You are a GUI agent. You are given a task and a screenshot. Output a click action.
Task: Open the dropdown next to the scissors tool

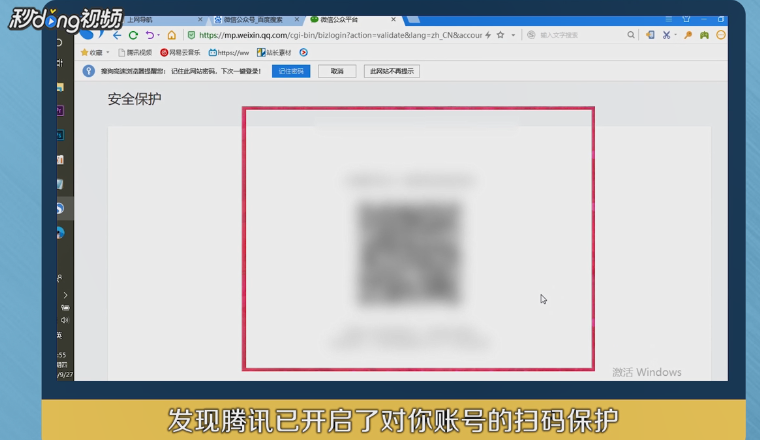pyautogui.click(x=675, y=35)
